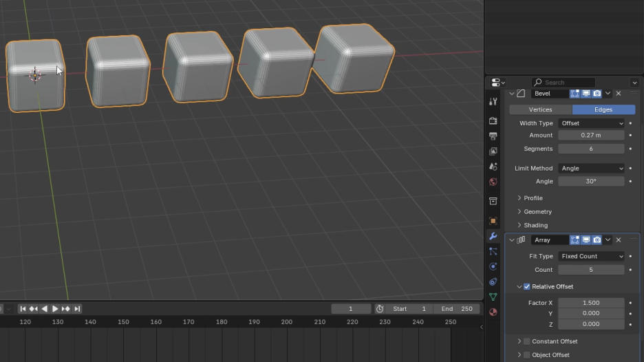The height and width of the screenshot is (362, 644).
Task: Animate Array Count via its dot
Action: pos(630,270)
